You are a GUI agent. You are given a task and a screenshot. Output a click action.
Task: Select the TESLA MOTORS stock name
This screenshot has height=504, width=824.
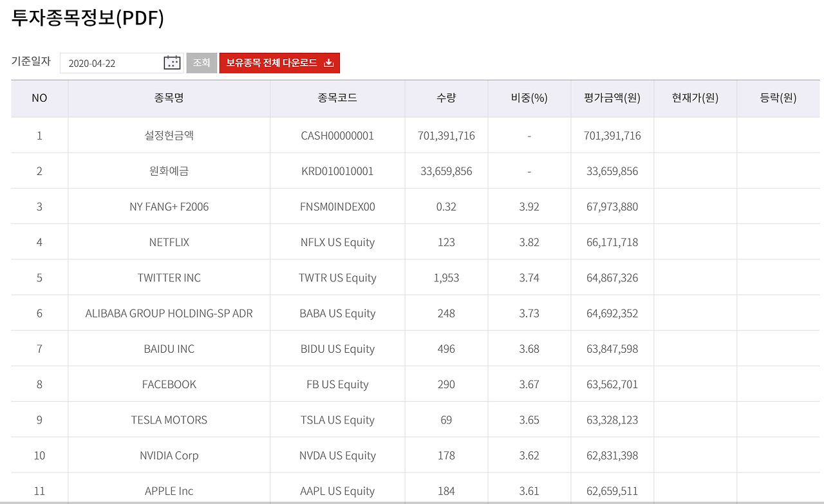pyautogui.click(x=169, y=420)
